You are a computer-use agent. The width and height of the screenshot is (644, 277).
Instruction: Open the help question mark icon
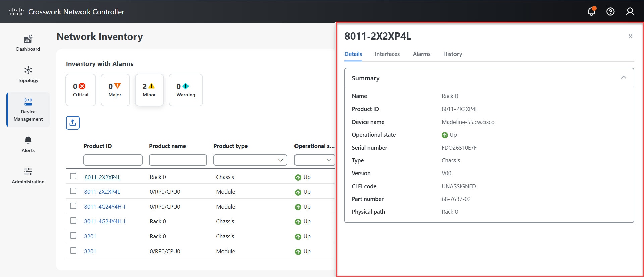coord(610,12)
